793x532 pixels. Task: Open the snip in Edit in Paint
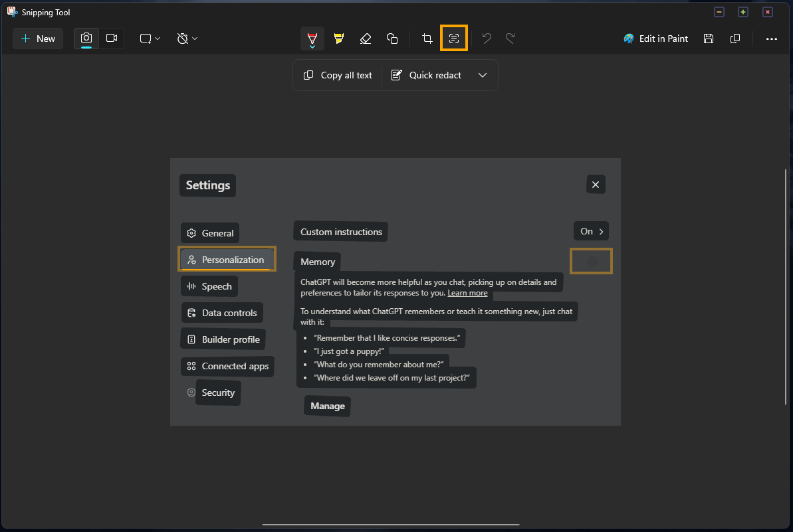[x=656, y=39]
